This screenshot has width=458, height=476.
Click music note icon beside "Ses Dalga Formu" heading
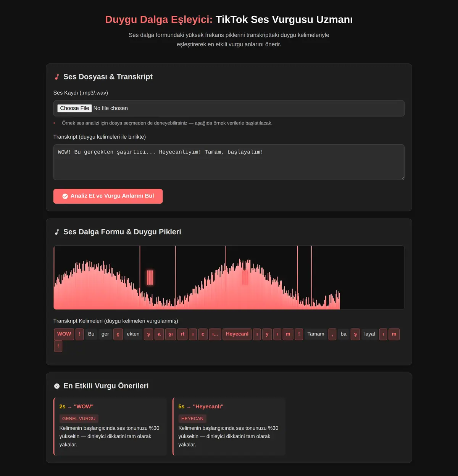[57, 232]
